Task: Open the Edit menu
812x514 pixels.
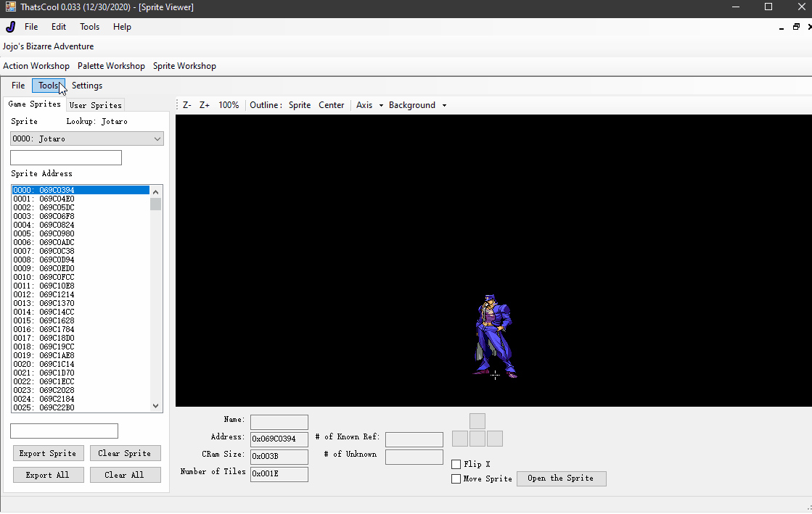Action: pyautogui.click(x=59, y=27)
